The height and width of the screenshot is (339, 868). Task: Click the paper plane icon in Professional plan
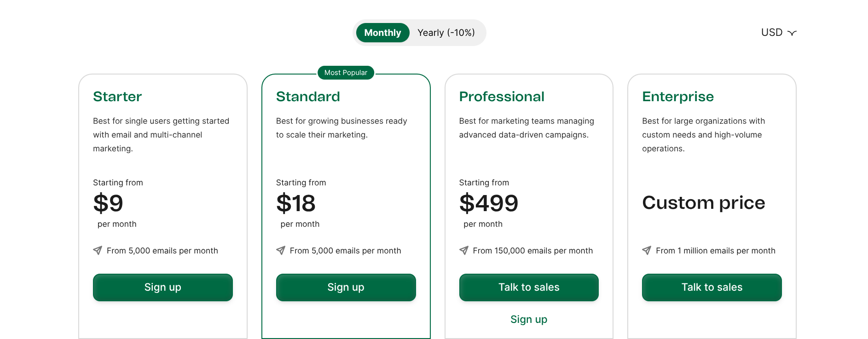point(464,251)
